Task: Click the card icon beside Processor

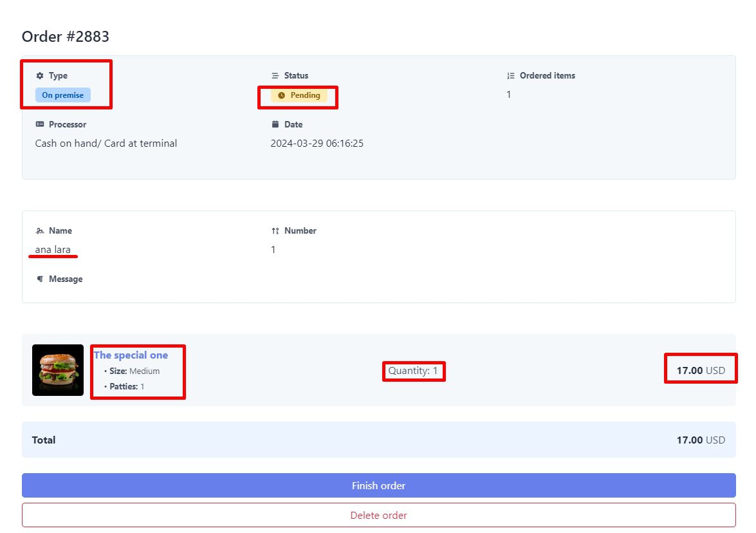Action: coord(40,125)
